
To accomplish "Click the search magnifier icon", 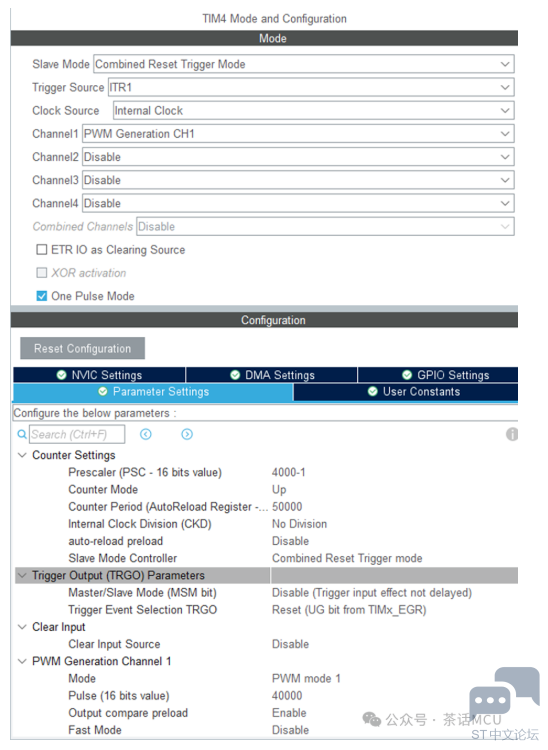I will pyautogui.click(x=22, y=434).
